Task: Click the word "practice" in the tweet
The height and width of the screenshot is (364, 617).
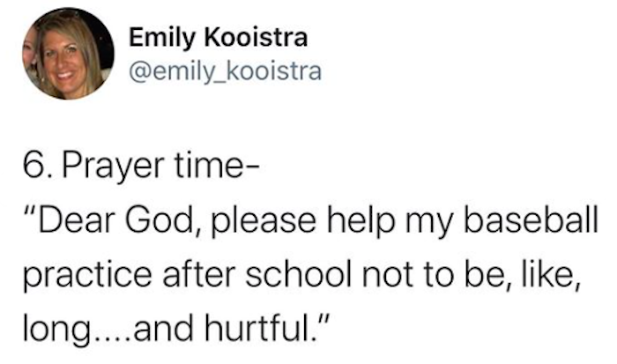Action: (87, 276)
